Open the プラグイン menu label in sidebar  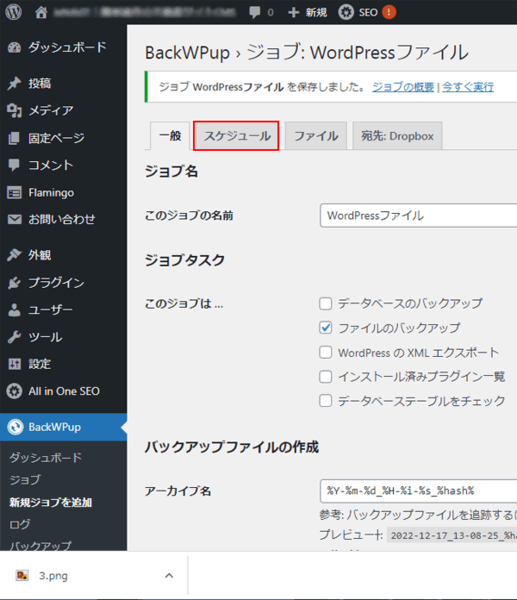click(56, 283)
